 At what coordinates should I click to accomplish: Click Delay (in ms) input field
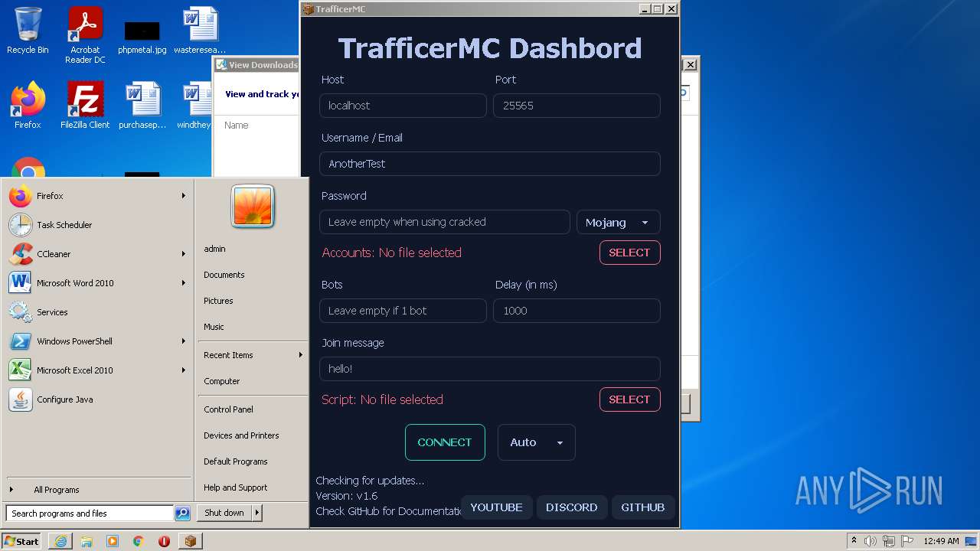pyautogui.click(x=577, y=311)
